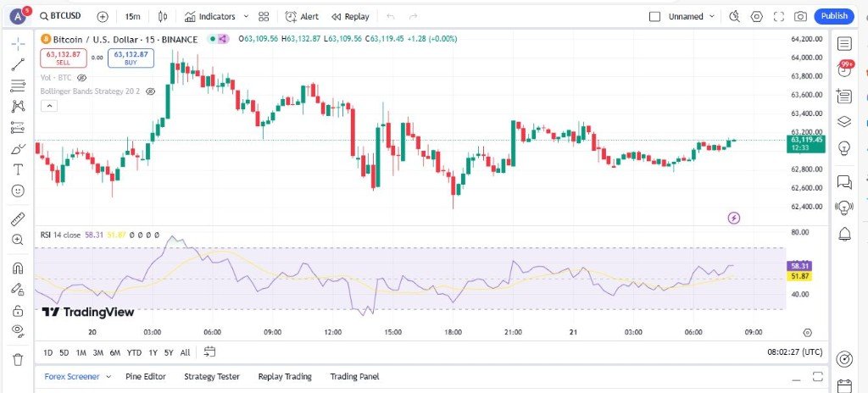Click the UTC time zone clock

tap(794, 352)
